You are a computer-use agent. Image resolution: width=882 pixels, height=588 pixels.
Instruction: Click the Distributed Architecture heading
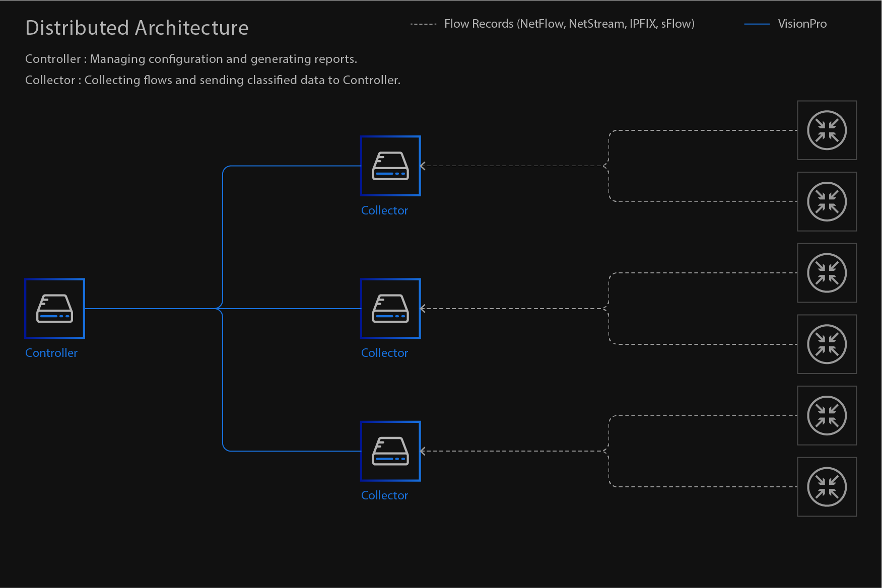click(x=137, y=28)
